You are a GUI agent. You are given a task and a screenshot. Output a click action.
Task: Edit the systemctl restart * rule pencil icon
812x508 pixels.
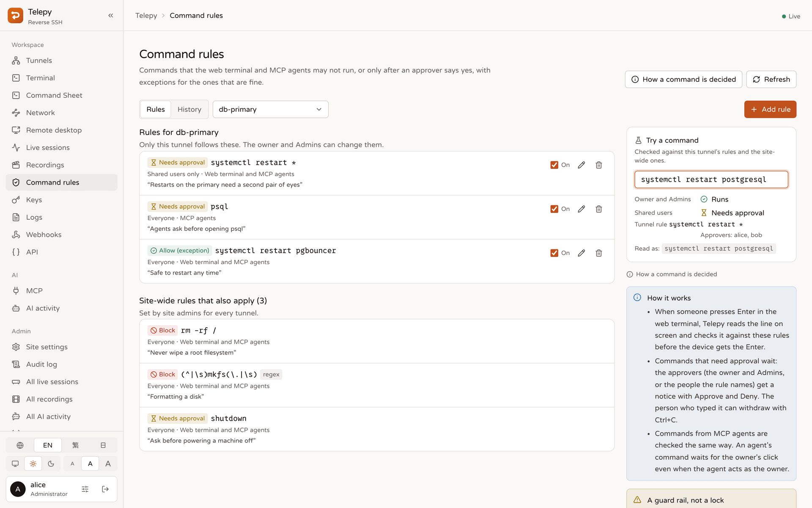pyautogui.click(x=582, y=165)
